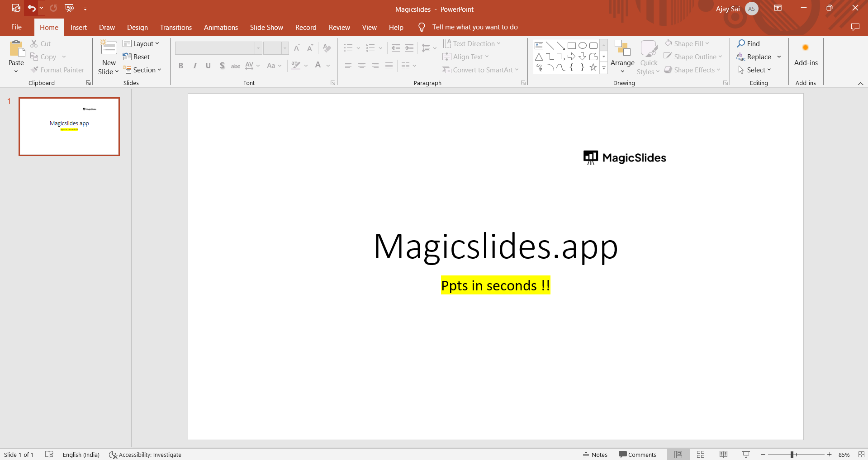The image size is (868, 460).
Task: Click the Undo arrow in title bar
Action: pos(31,8)
